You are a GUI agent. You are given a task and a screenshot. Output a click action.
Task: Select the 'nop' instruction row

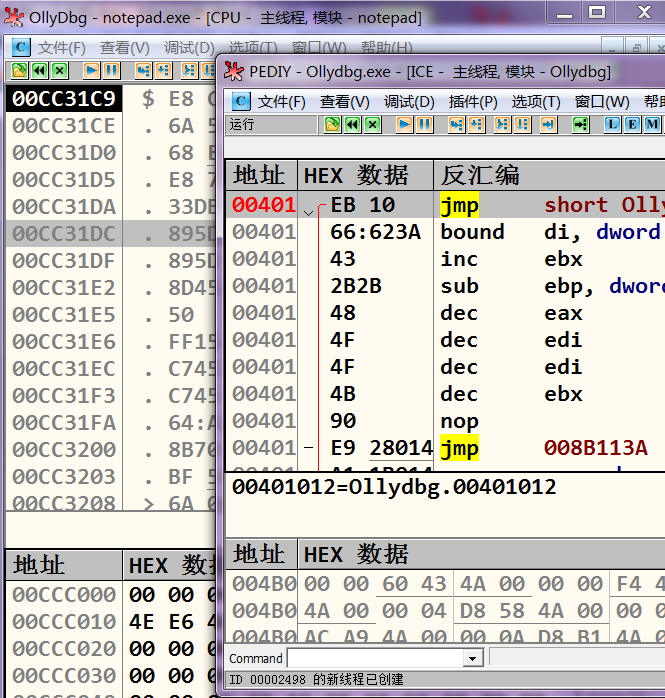click(445, 421)
